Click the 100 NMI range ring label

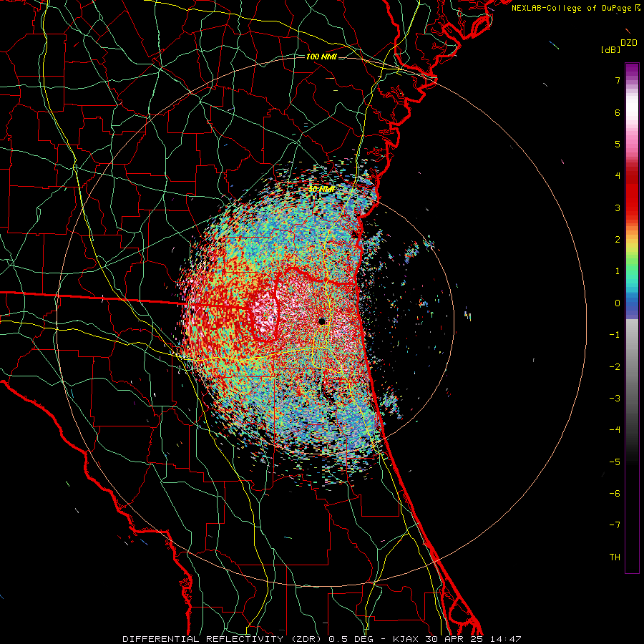tap(321, 57)
